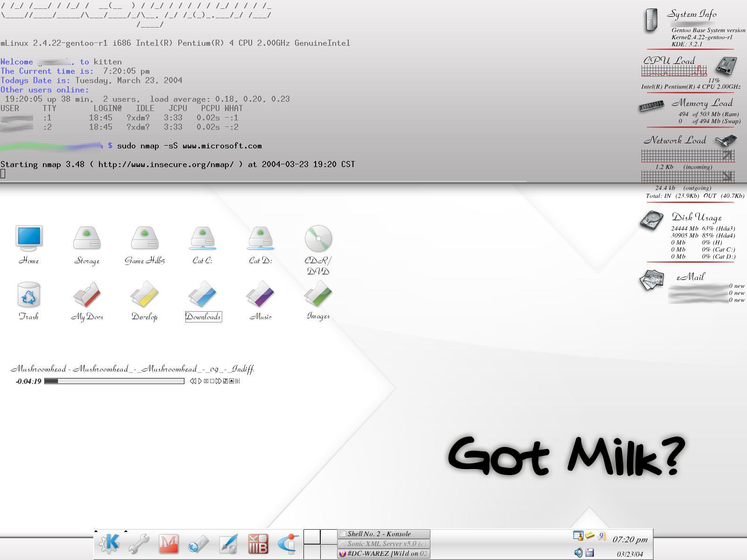The height and width of the screenshot is (560, 747).
Task: Click the '63% (Hda3)' disk usage line
Action: [x=703, y=229]
